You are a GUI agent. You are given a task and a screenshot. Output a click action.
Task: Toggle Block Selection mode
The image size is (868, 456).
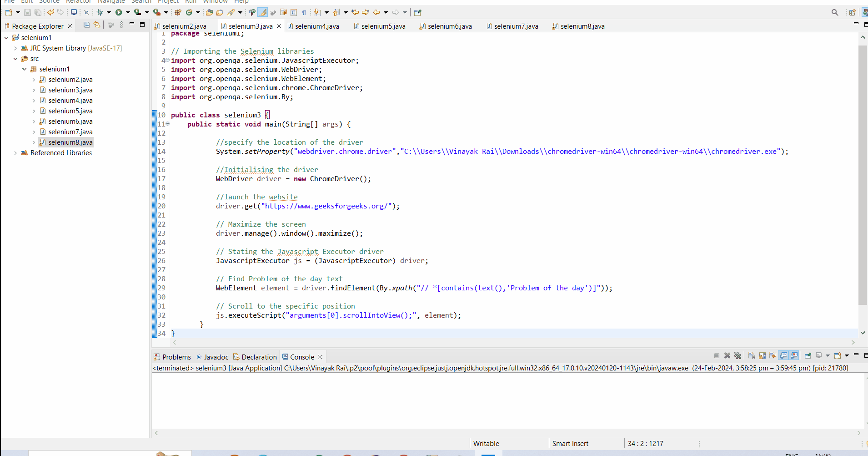(294, 12)
